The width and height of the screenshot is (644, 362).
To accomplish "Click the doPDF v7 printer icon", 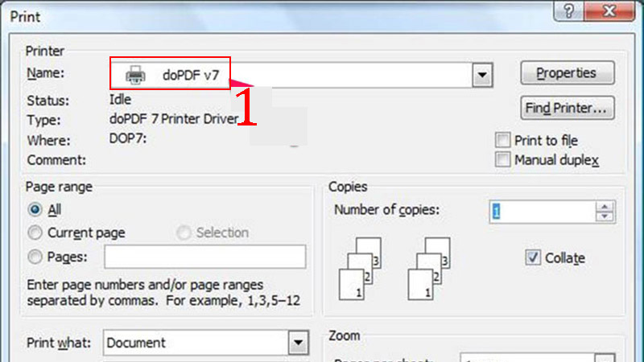I will 135,75.
